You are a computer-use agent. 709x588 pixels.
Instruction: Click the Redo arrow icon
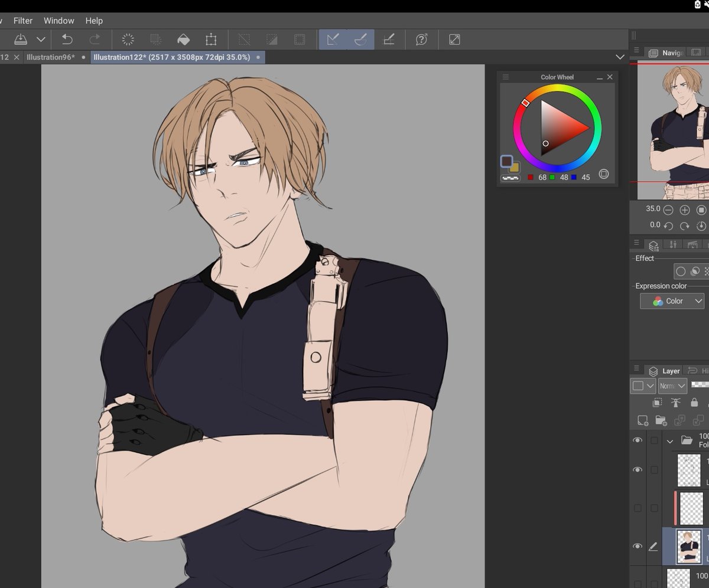[x=95, y=40]
